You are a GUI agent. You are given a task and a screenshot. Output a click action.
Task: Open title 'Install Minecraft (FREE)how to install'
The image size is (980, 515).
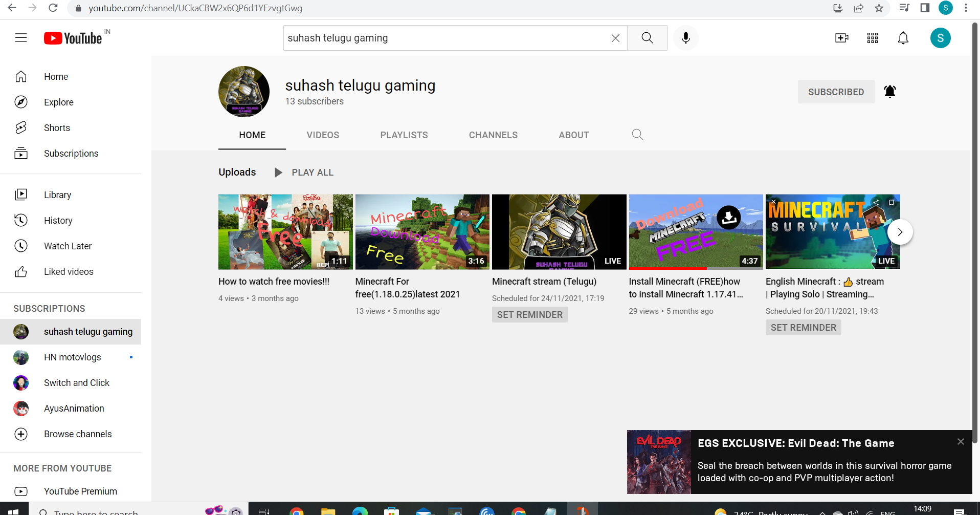686,288
